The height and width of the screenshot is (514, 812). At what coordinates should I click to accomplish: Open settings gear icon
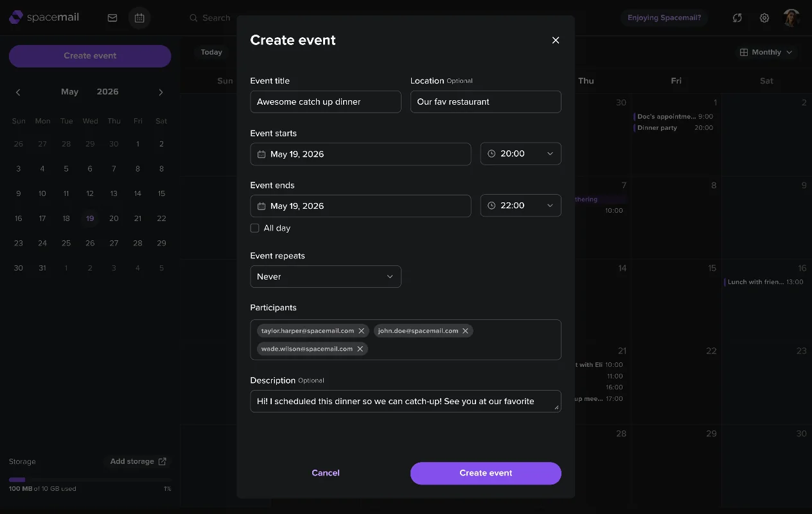click(764, 18)
